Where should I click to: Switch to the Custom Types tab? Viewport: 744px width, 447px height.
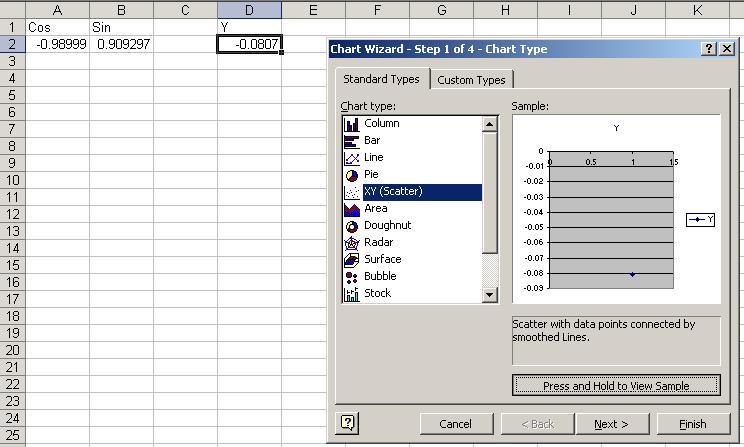pyautogui.click(x=471, y=80)
